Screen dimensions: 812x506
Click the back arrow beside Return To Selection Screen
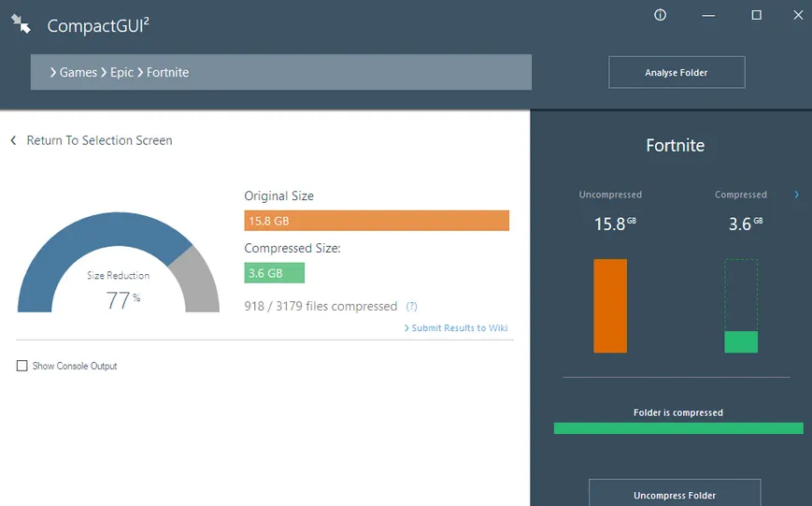[x=13, y=140]
